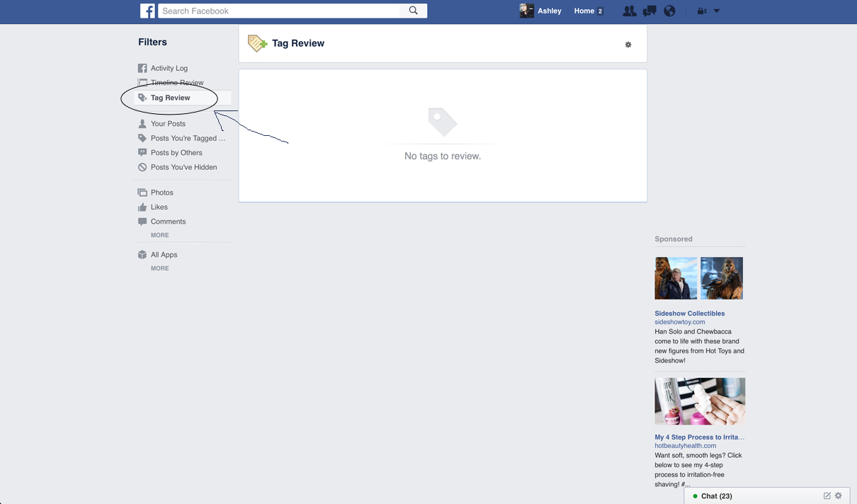Open the Sideshow Collectibles sponsored link
857x504 pixels.
[689, 313]
